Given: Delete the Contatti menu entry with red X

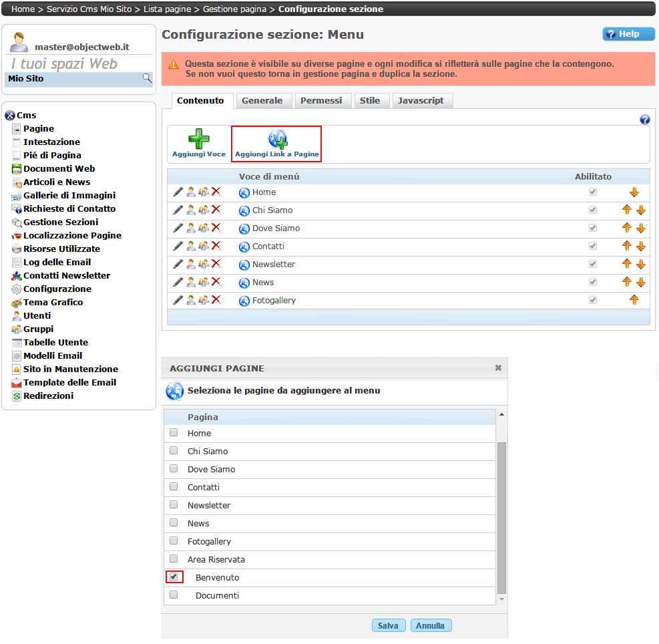Looking at the screenshot, I should coord(216,246).
